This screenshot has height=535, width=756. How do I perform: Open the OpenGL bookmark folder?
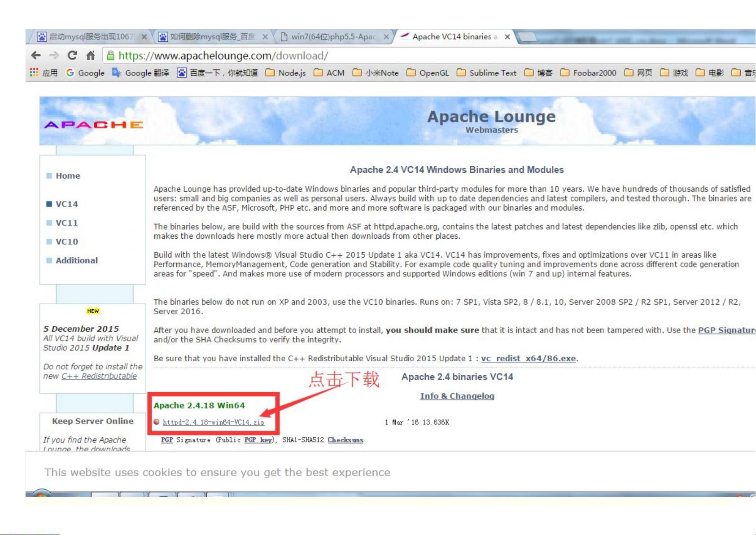(428, 73)
